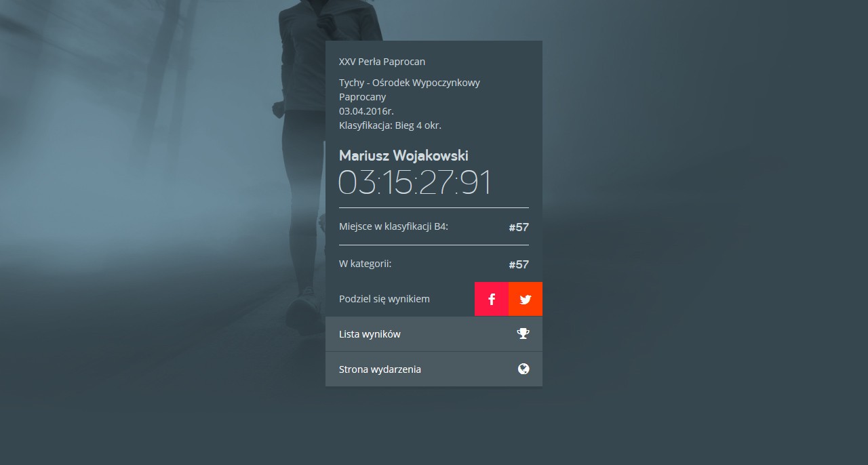Click the globe icon beside Strona wydarzenia
Screen dimensions: 868x465
click(523, 369)
